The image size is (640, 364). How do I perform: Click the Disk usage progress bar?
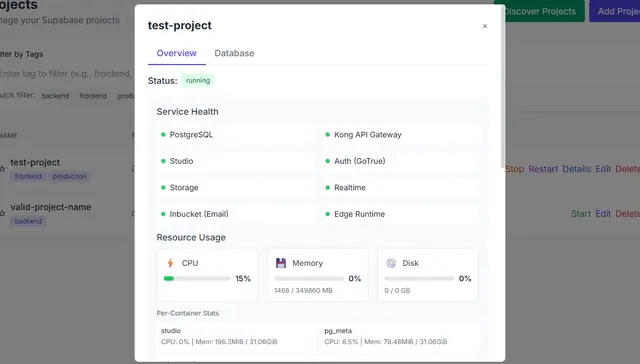click(x=419, y=279)
